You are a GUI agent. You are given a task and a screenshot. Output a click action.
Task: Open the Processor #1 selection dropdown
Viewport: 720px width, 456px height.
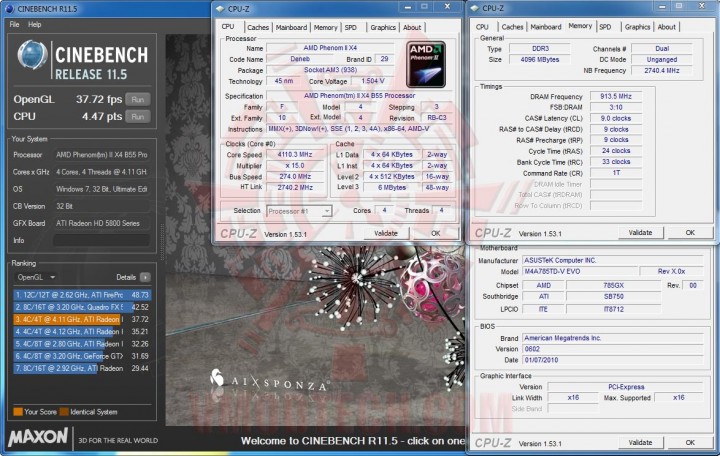(299, 211)
